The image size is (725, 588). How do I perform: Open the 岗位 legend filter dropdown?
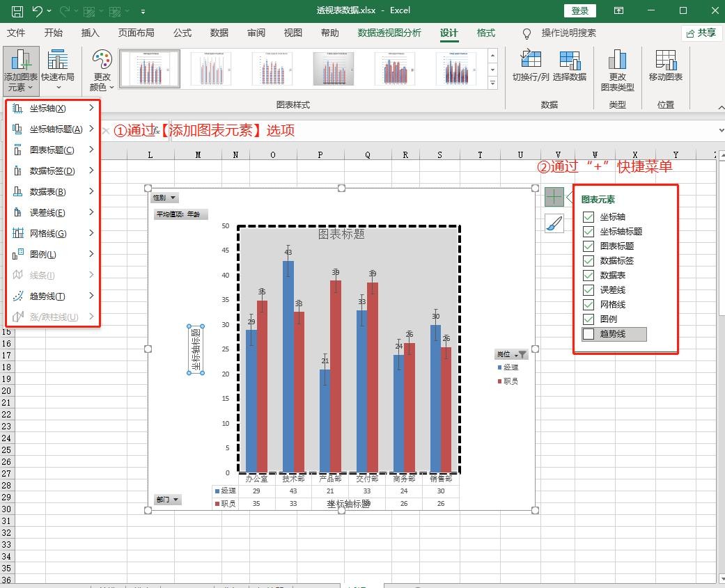pyautogui.click(x=511, y=354)
